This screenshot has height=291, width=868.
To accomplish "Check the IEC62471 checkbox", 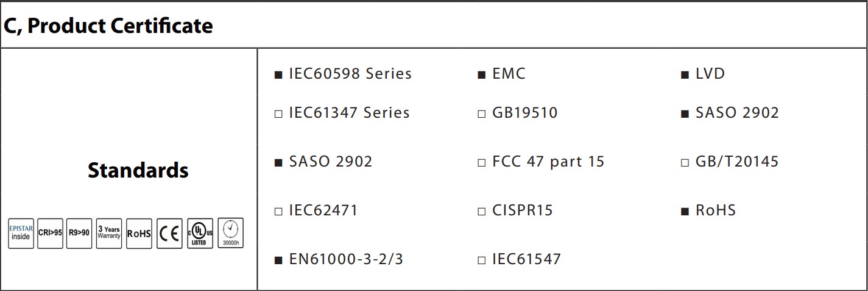I will click(x=278, y=212).
